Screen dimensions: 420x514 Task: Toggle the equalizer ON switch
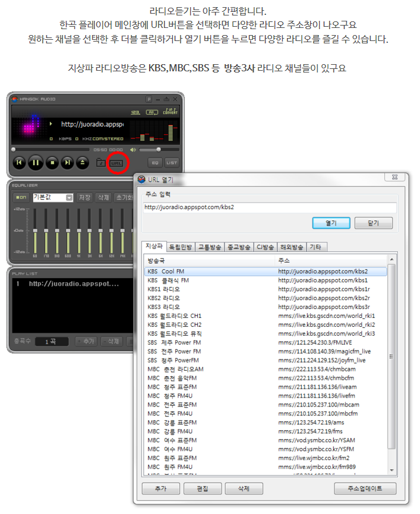coord(21,197)
